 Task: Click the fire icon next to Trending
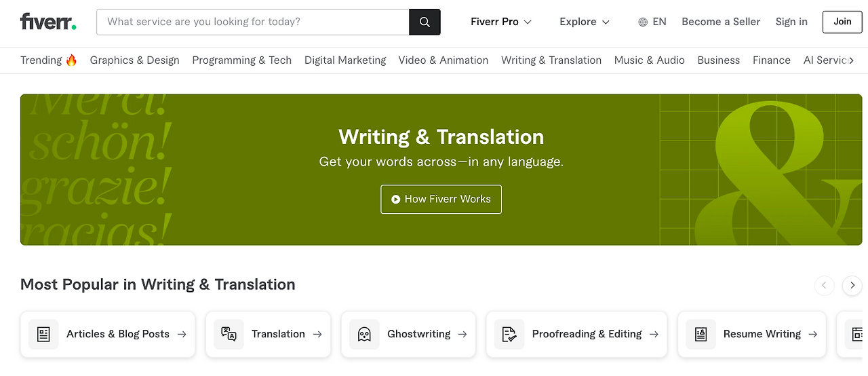[71, 60]
